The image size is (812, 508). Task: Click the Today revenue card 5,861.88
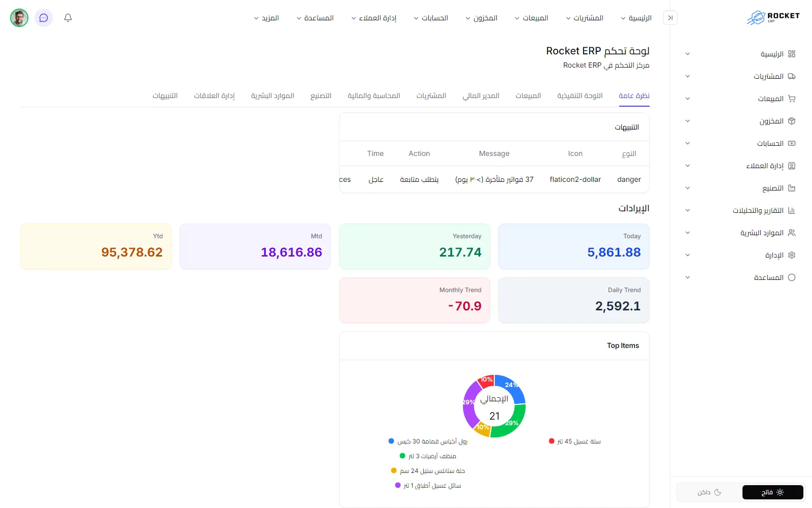(x=574, y=246)
